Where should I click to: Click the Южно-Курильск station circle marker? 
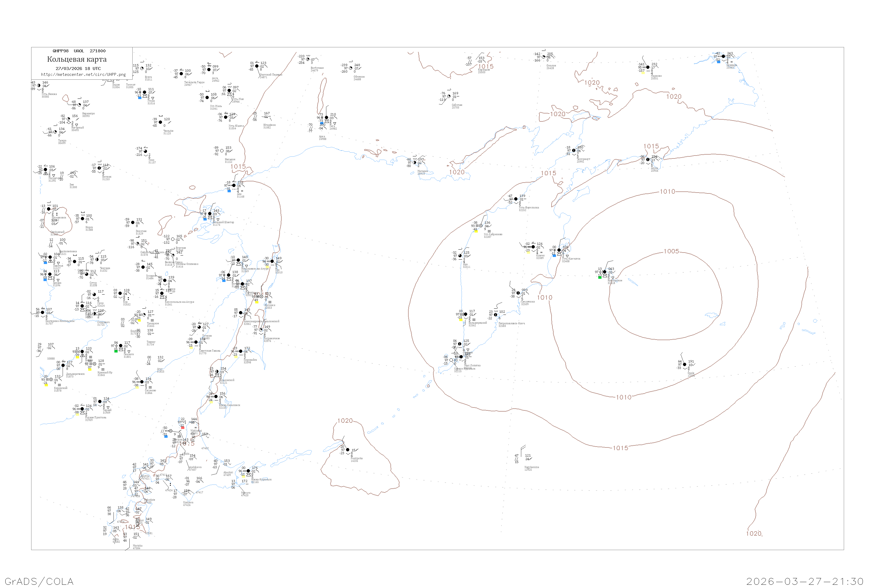click(x=248, y=471)
